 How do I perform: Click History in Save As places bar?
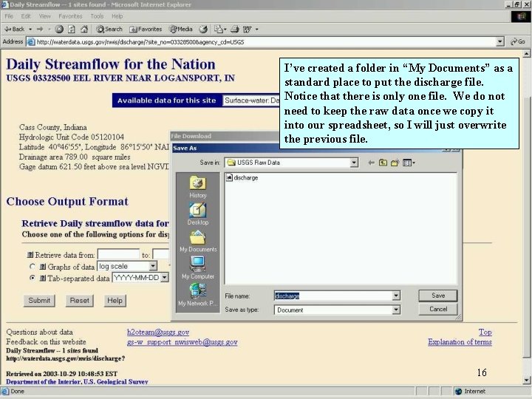tap(198, 187)
